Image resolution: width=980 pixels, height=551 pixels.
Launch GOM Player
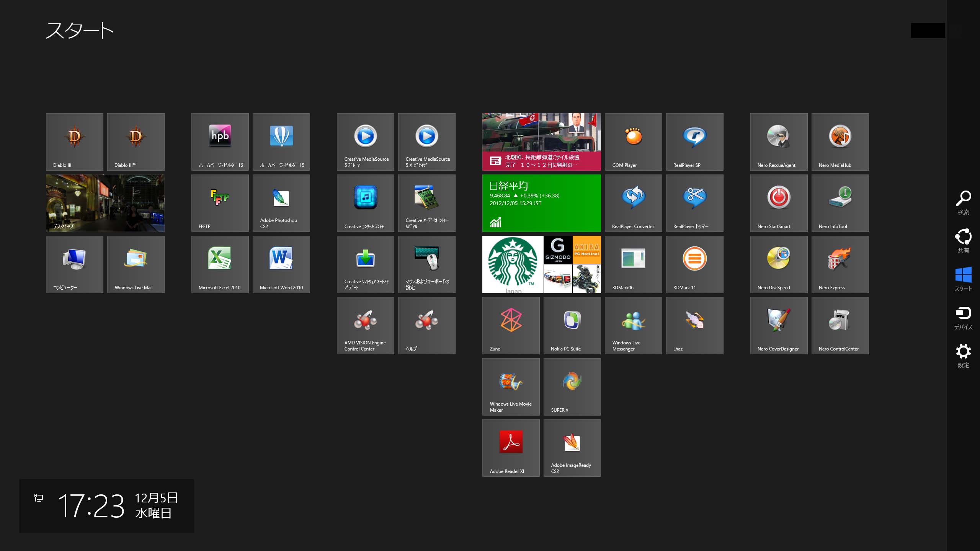click(x=634, y=142)
